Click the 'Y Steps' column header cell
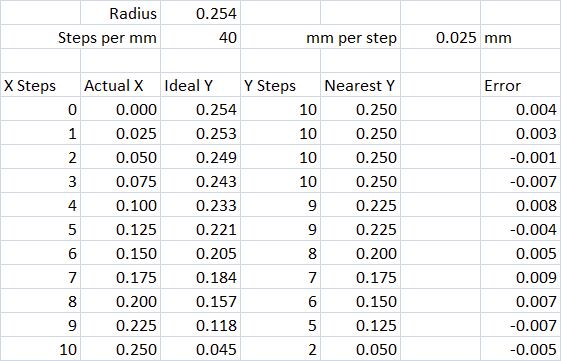 click(281, 85)
